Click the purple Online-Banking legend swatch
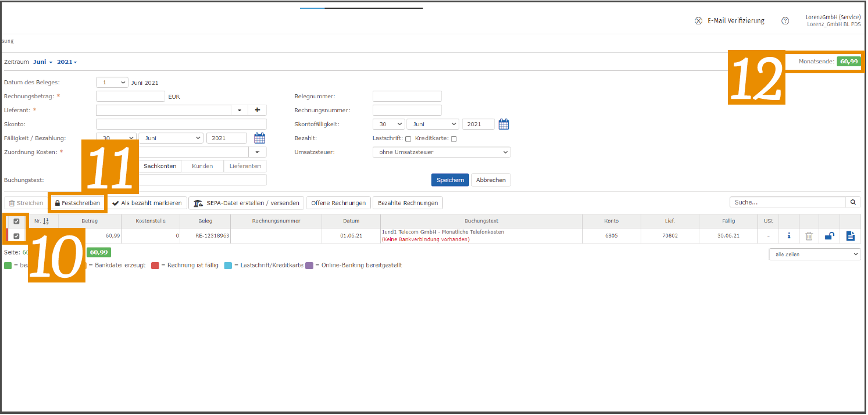Screen dimensions: 868x415 (309, 265)
